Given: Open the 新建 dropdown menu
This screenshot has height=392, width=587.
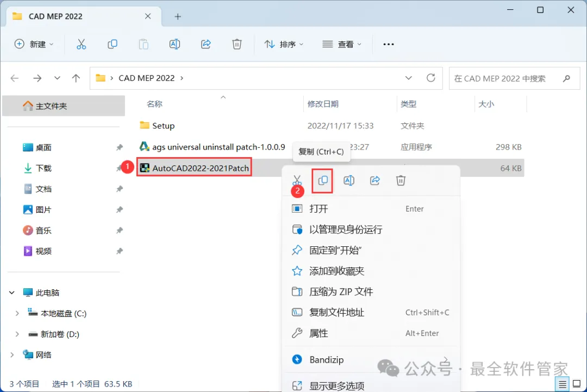Looking at the screenshot, I should pos(34,44).
